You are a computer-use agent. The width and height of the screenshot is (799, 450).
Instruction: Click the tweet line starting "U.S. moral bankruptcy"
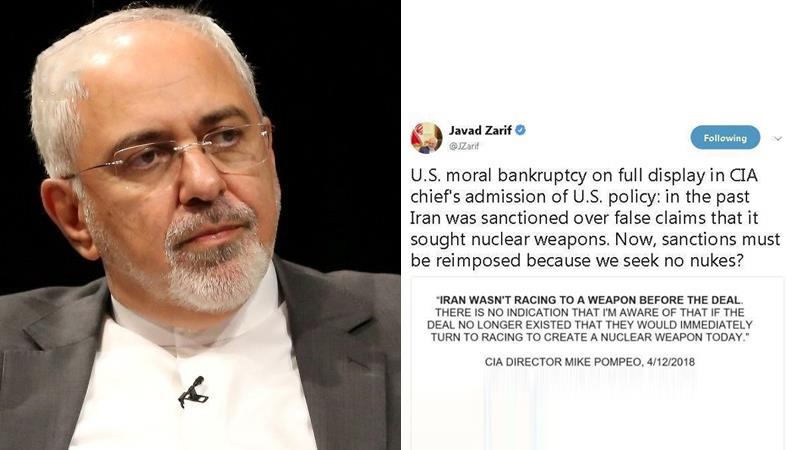(584, 175)
